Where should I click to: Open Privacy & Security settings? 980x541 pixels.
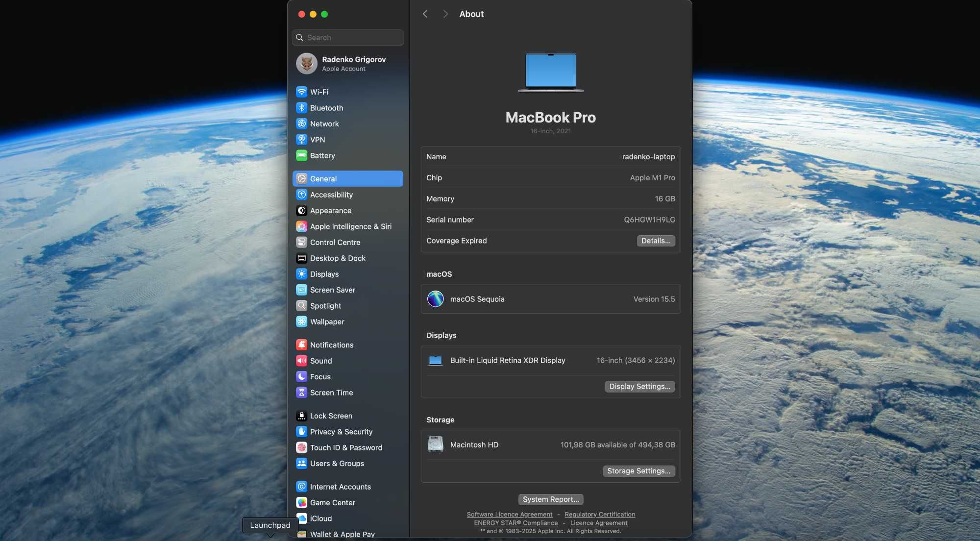(x=347, y=432)
